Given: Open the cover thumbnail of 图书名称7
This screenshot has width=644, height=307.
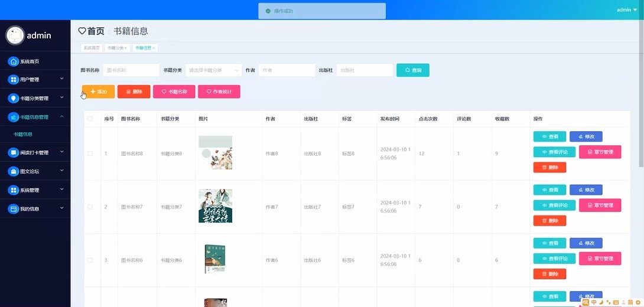Looking at the screenshot, I should tap(215, 205).
